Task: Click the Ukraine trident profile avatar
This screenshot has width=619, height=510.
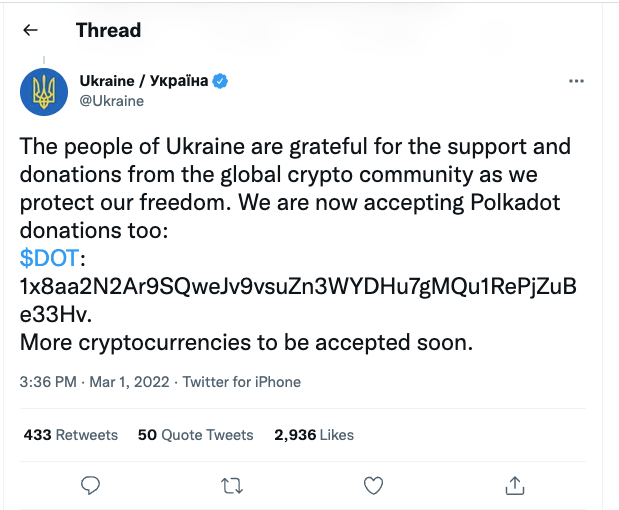Action: click(x=44, y=90)
